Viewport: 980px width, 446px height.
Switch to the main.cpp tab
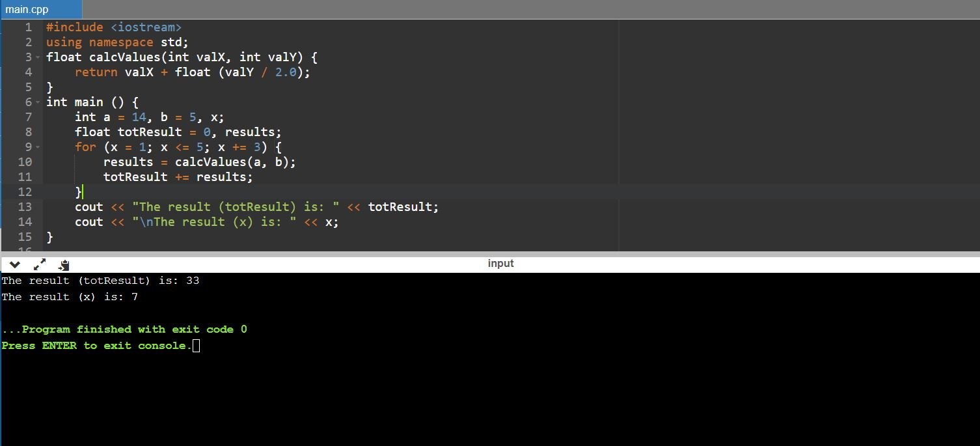click(x=27, y=10)
